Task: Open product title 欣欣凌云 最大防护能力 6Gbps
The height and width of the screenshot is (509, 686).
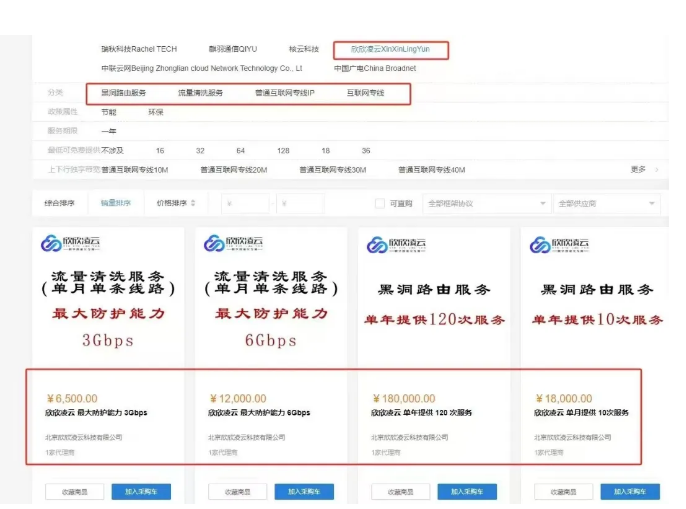Action: pos(259,413)
